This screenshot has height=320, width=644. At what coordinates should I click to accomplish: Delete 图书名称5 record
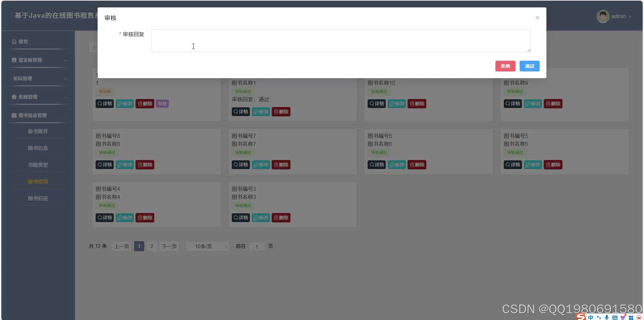(x=553, y=165)
